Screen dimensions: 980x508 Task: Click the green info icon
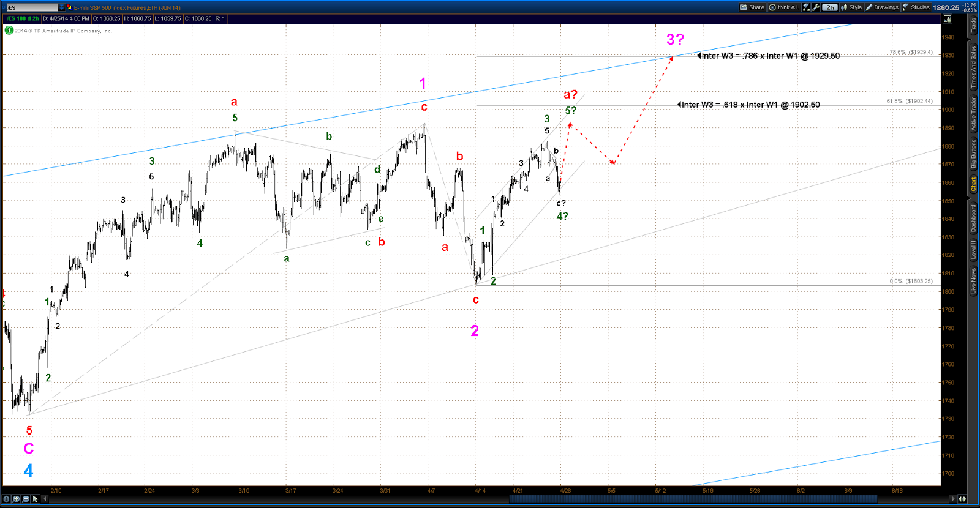pyautogui.click(x=9, y=30)
